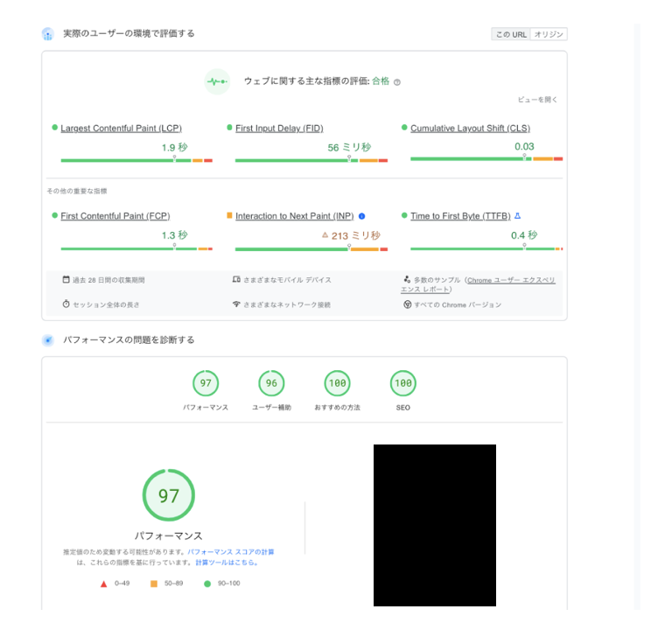
Task: Open the 計算ツールはこちら link
Action: point(227,563)
